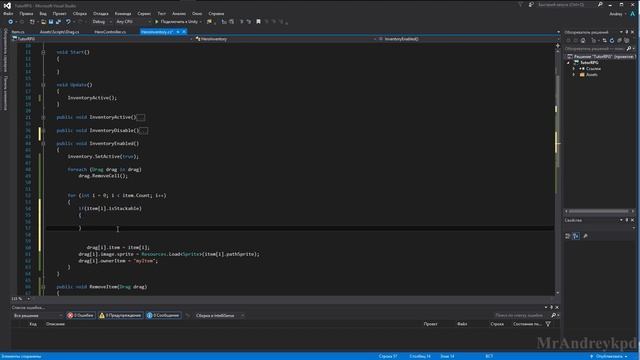The image size is (640, 360).
Task: Click the Andrey account avatar icon
Action: (x=633, y=13)
